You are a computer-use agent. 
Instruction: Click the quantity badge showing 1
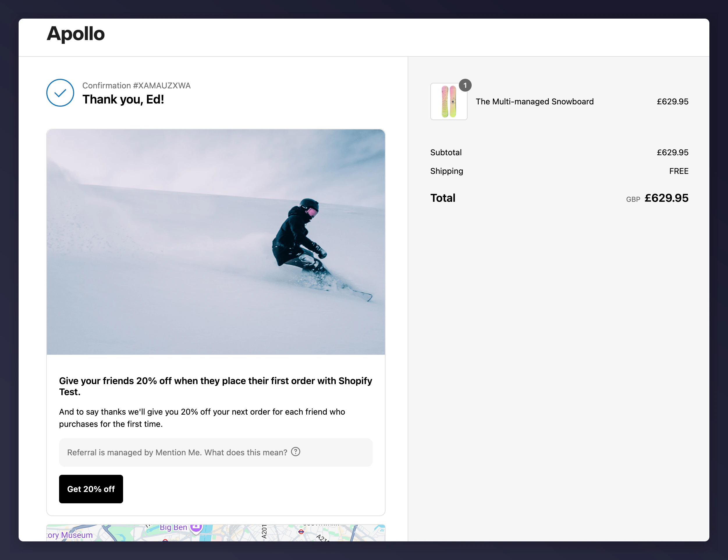click(x=465, y=85)
